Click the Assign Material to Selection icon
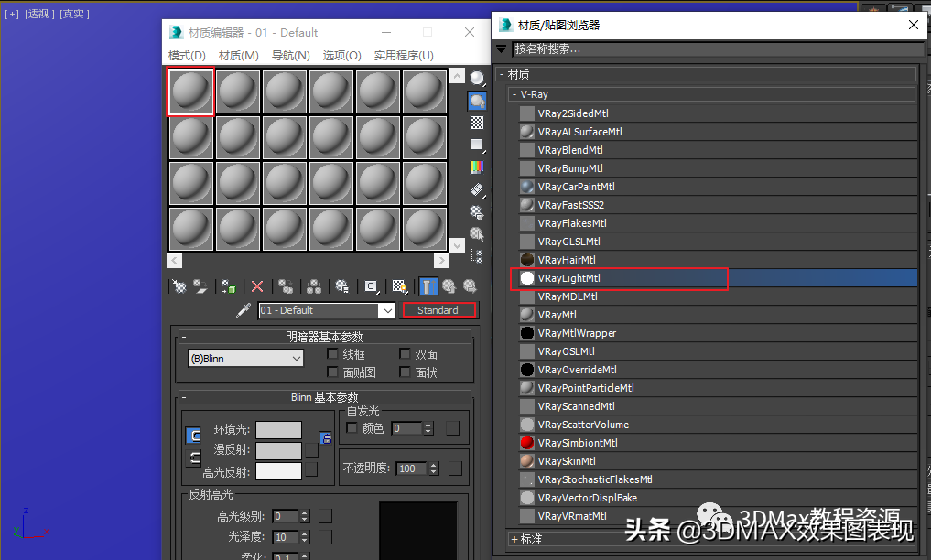 (x=228, y=287)
